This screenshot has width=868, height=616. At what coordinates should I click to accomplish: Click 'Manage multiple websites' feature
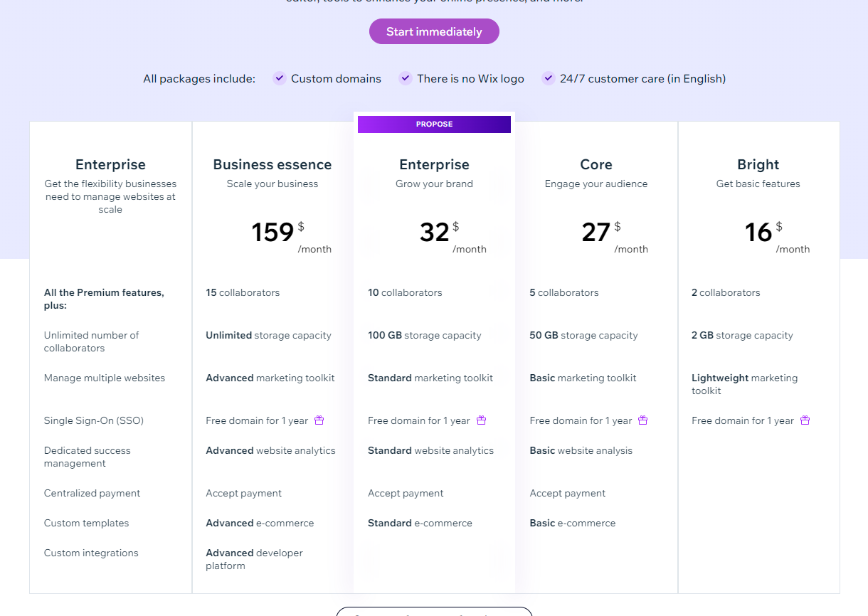(105, 378)
